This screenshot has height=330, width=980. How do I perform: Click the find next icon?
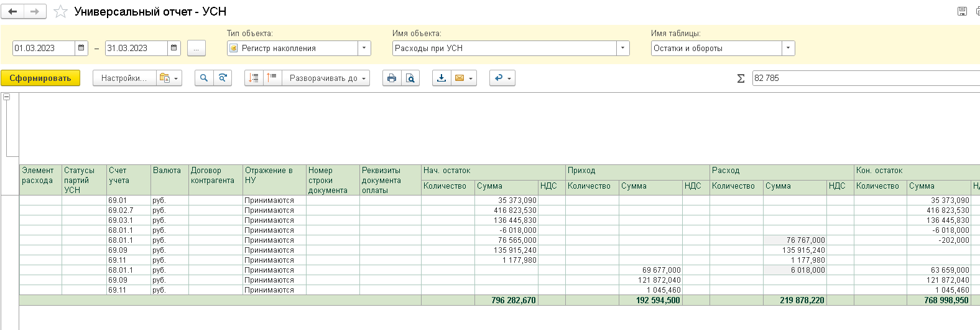tap(223, 78)
